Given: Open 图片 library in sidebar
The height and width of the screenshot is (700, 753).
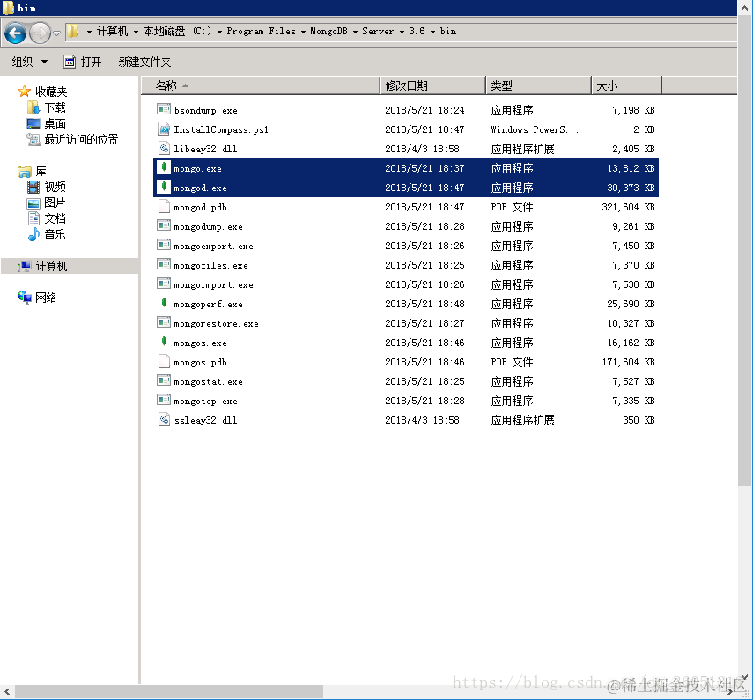Looking at the screenshot, I should point(46,203).
